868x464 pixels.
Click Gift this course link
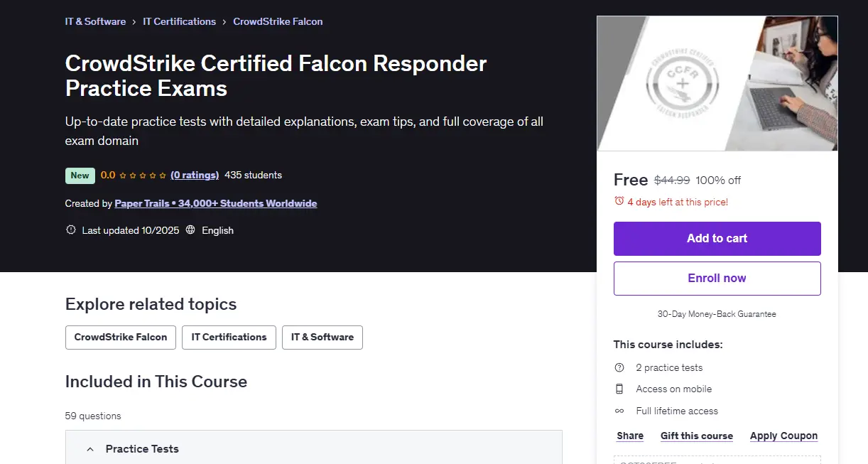tap(697, 436)
